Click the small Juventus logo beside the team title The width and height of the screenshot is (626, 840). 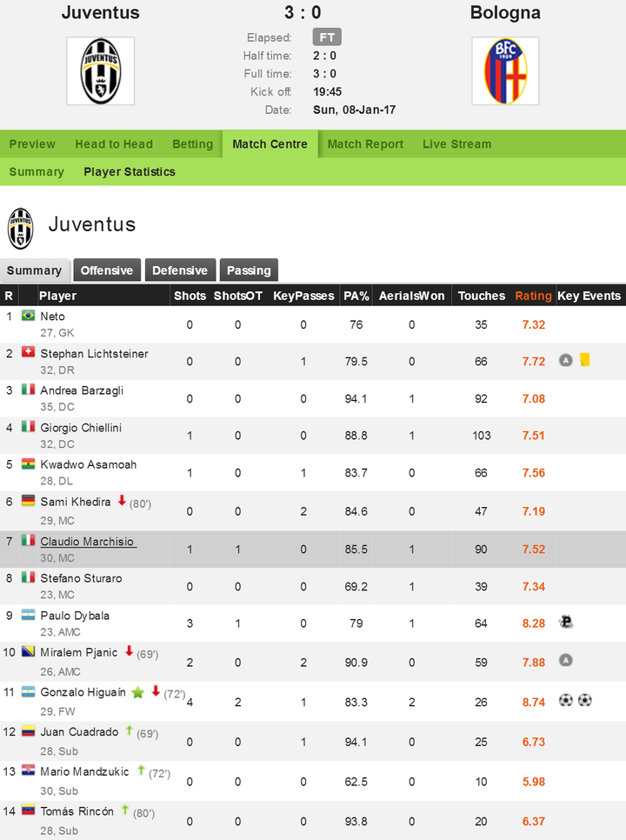point(20,228)
